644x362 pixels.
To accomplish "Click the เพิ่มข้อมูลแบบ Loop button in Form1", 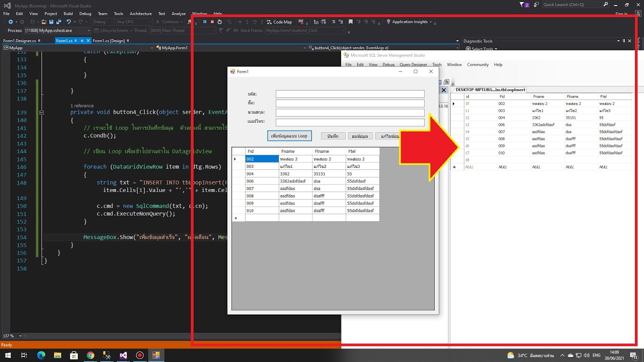I will point(289,136).
